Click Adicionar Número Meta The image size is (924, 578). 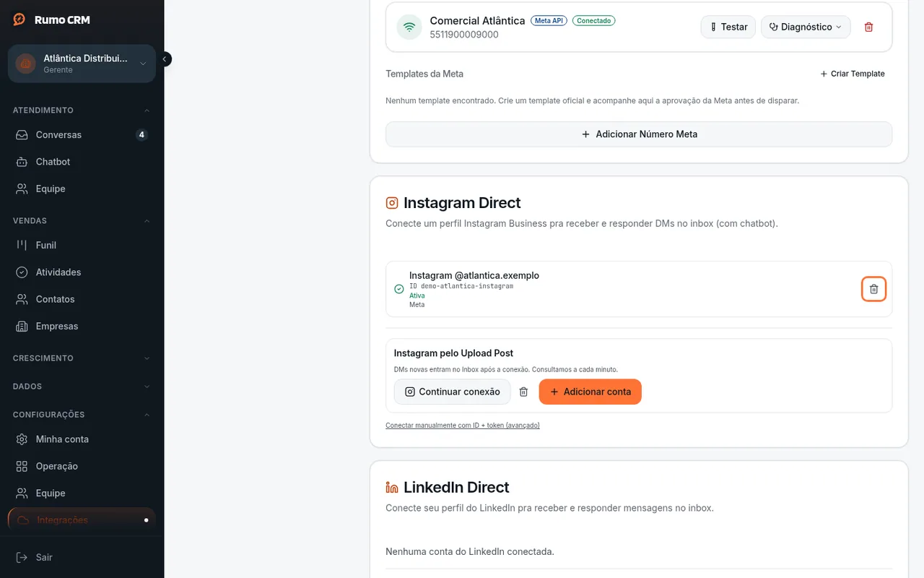[x=639, y=134]
